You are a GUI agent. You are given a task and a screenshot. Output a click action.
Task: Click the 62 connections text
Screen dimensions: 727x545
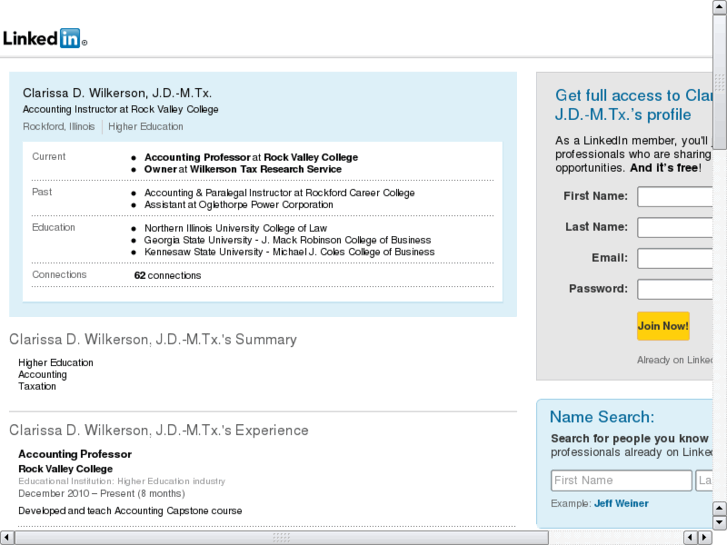[x=167, y=276]
